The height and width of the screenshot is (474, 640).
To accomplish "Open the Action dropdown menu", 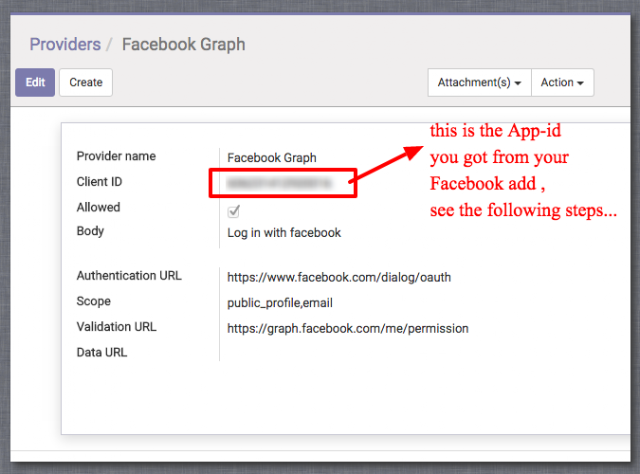I will [x=562, y=82].
